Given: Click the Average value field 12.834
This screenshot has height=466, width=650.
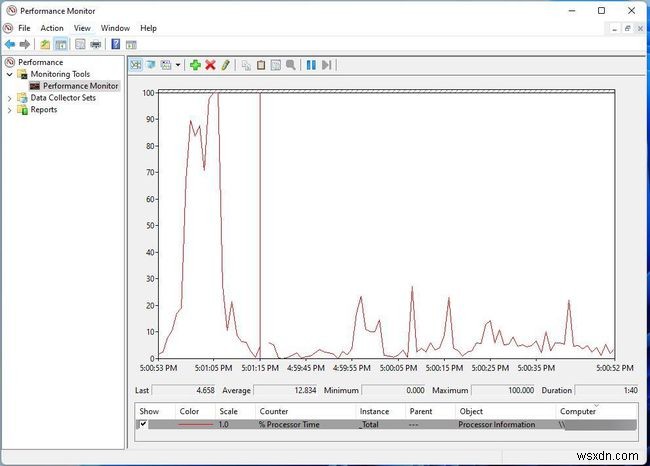Looking at the screenshot, I should (285, 390).
